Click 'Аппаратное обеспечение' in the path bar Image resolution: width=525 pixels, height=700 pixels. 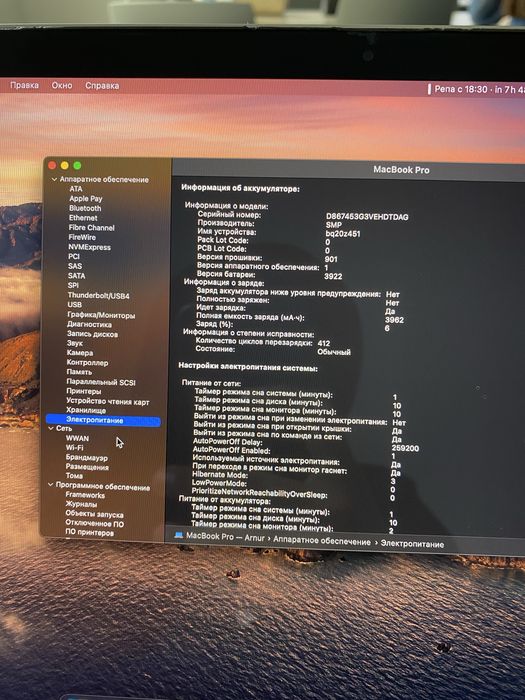(x=322, y=542)
